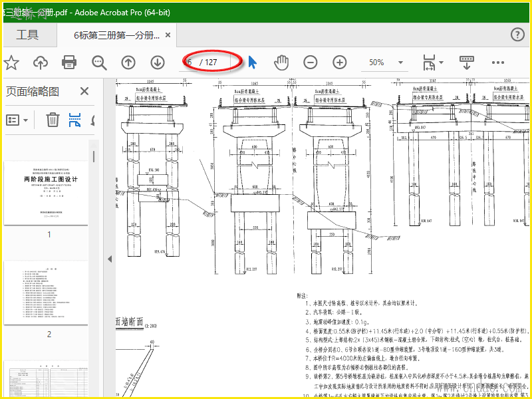Expand the thumbnail options dropdown arrow
Screen dimensions: 532x399
[25, 120]
